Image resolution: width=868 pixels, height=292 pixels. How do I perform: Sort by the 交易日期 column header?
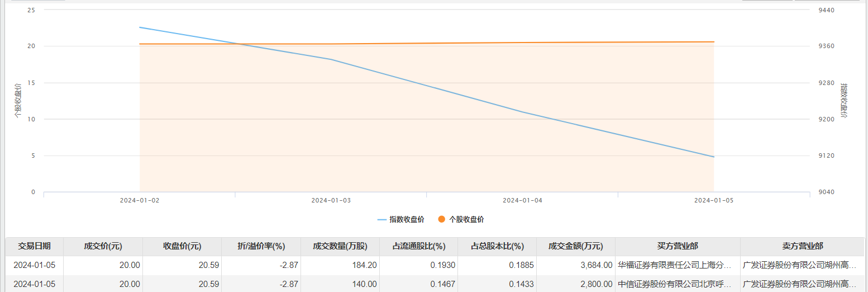point(35,246)
